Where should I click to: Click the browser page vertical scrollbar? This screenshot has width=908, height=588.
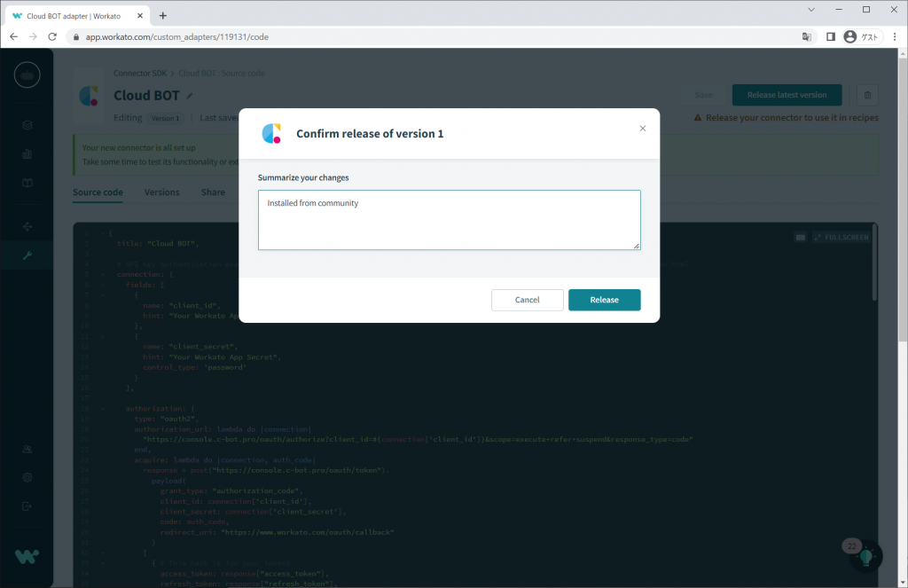[x=903, y=200]
